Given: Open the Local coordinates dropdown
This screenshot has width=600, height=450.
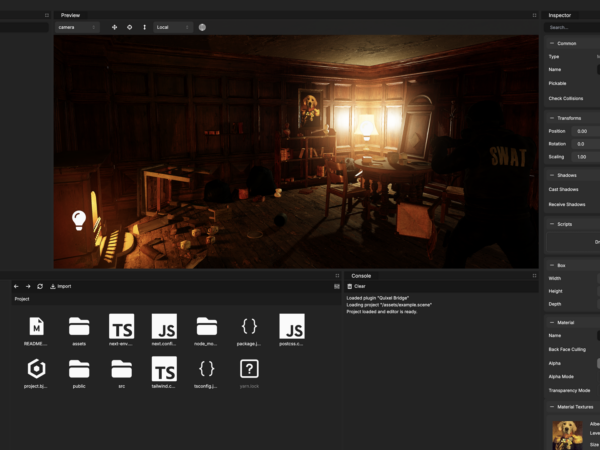Looking at the screenshot, I should [x=173, y=27].
